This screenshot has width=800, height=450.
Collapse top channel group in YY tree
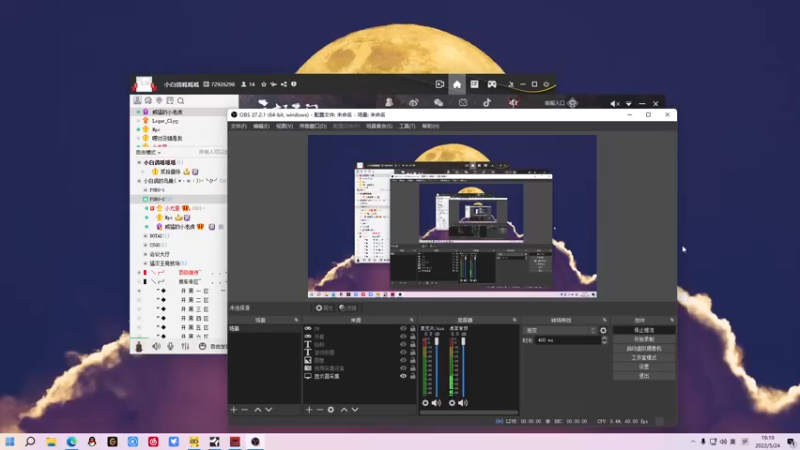(139, 162)
